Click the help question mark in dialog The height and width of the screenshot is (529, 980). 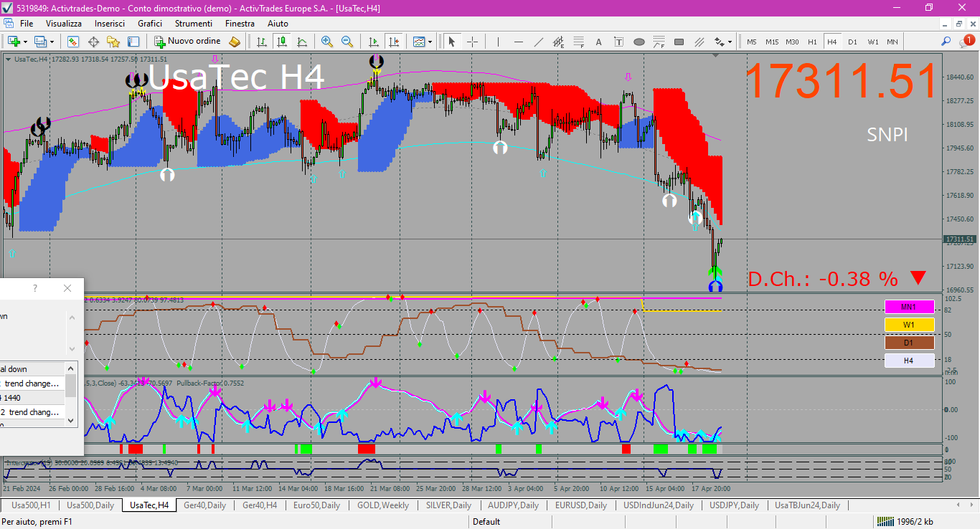(x=35, y=288)
